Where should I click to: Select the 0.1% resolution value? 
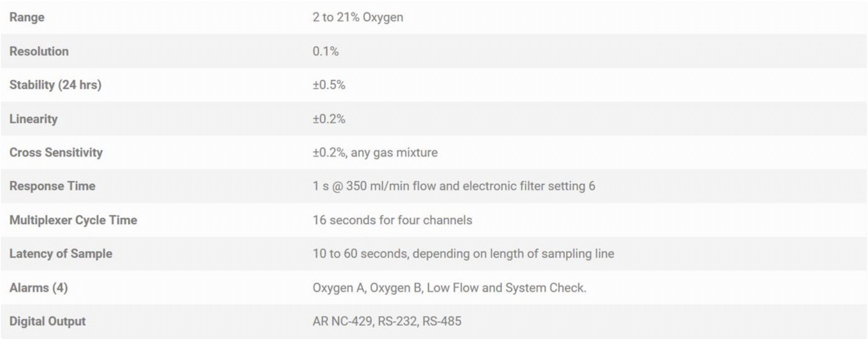coord(325,51)
